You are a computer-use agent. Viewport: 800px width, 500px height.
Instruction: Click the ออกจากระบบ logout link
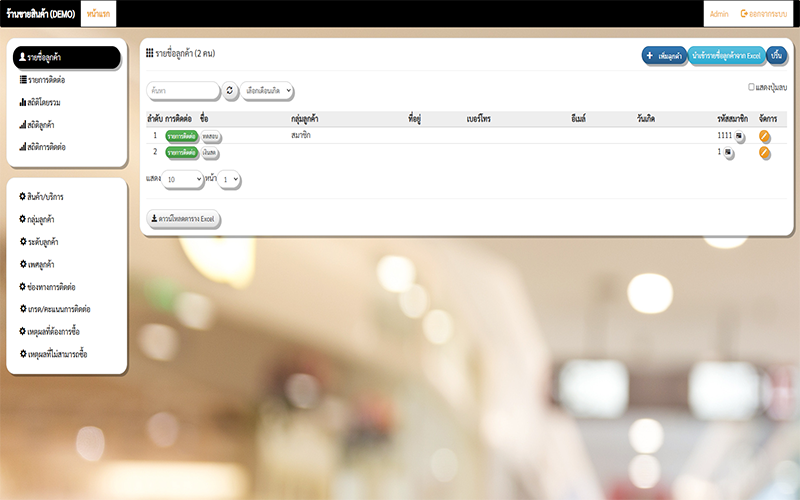pos(766,13)
